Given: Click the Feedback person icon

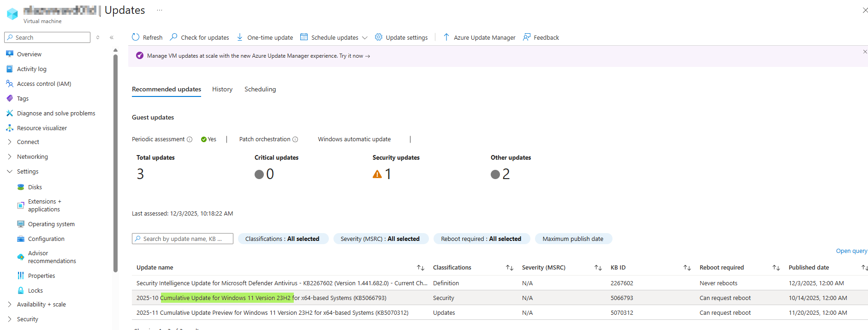Looking at the screenshot, I should (527, 37).
